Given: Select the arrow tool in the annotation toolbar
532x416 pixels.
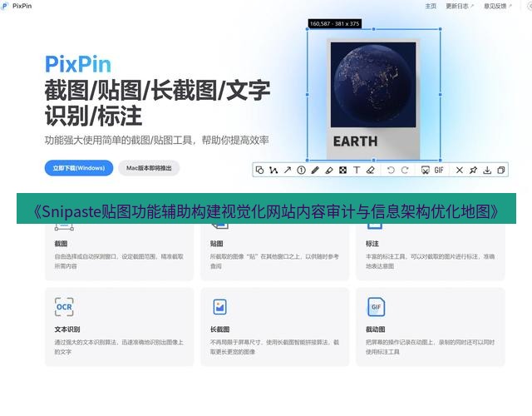Looking at the screenshot, I should tap(288, 170).
